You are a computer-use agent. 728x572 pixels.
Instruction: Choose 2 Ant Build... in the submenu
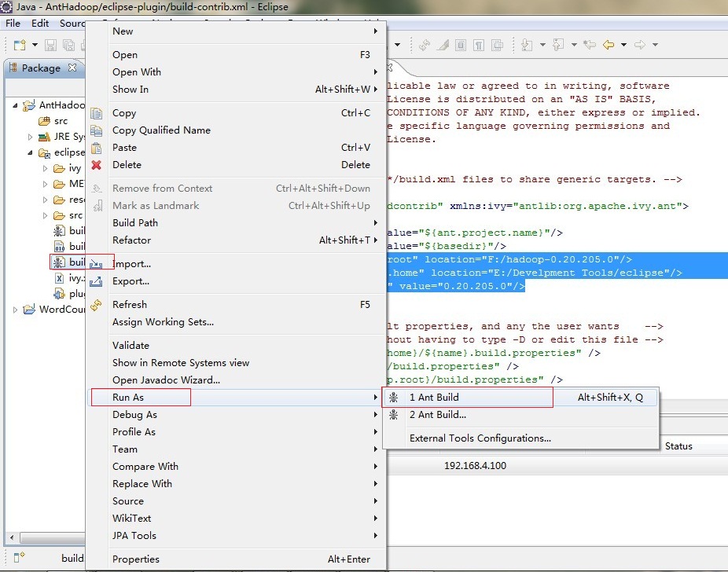[x=520, y=415]
